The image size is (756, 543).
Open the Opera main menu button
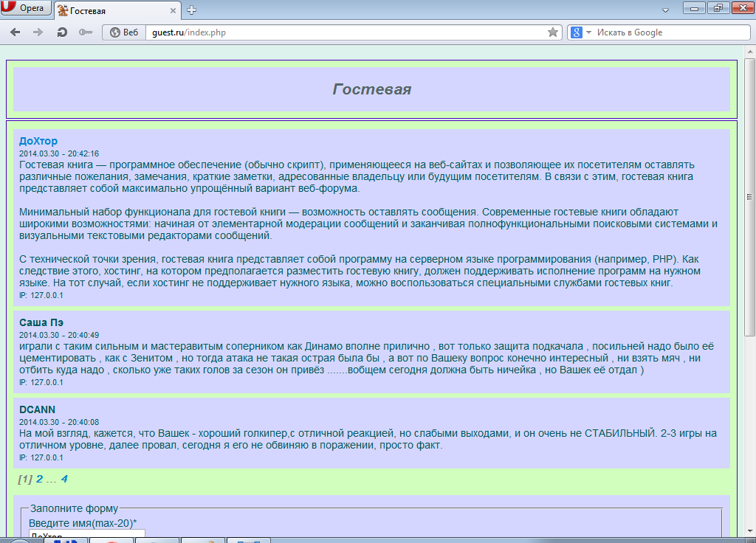point(26,7)
